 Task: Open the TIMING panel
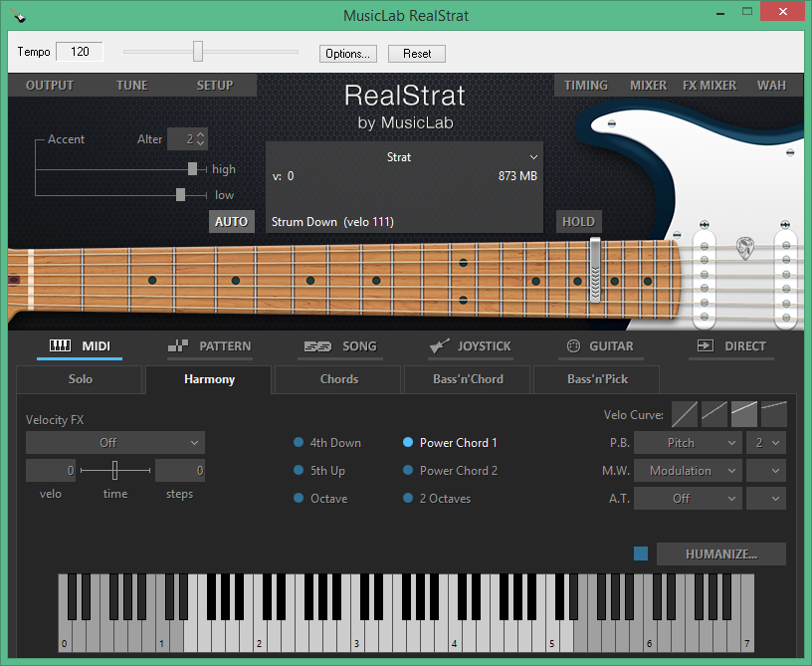[x=586, y=86]
